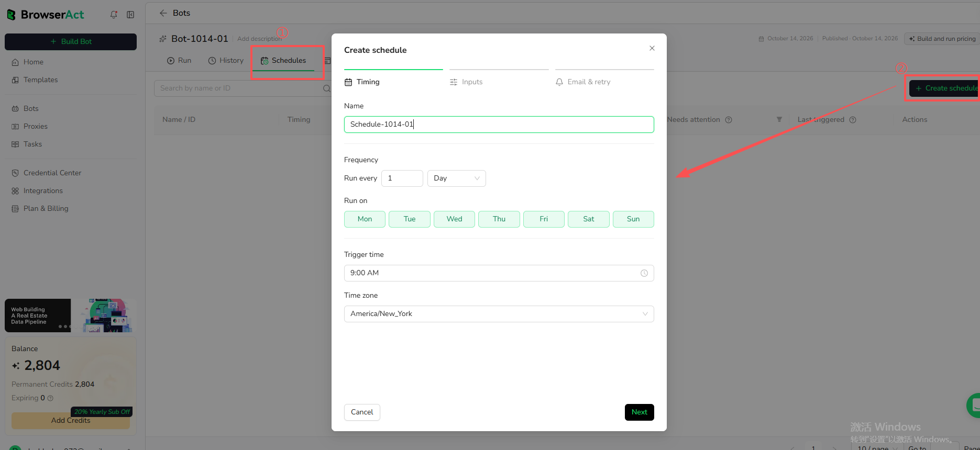The height and width of the screenshot is (450, 980).
Task: Expand the America/New_York time zone dropdown
Action: [x=499, y=314]
